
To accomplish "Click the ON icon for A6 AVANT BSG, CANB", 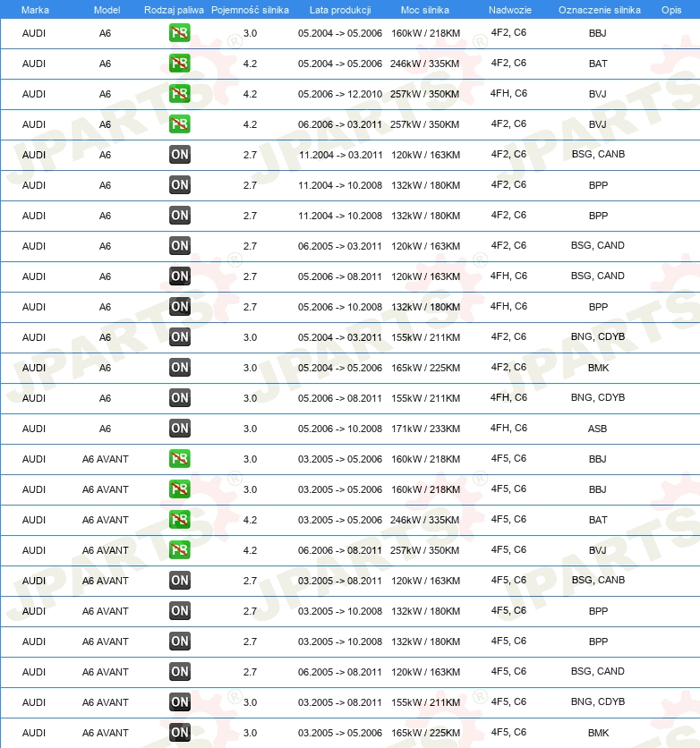I will (179, 581).
